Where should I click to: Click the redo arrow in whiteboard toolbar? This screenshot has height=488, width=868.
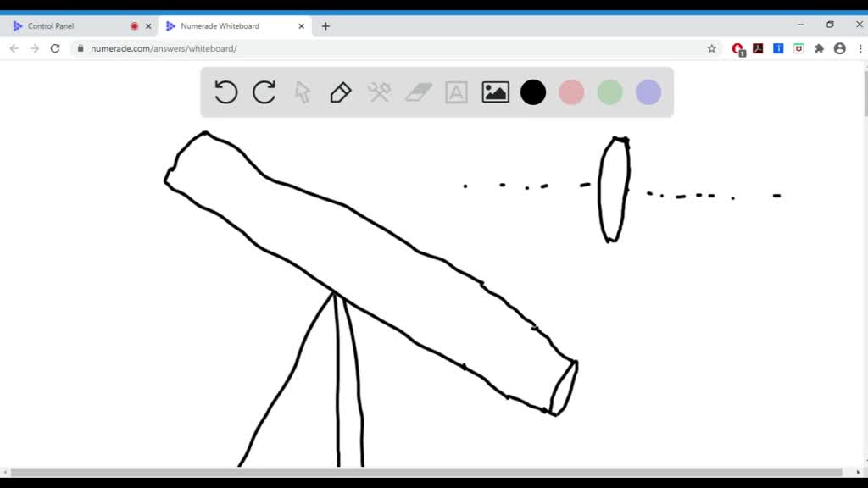pyautogui.click(x=264, y=91)
